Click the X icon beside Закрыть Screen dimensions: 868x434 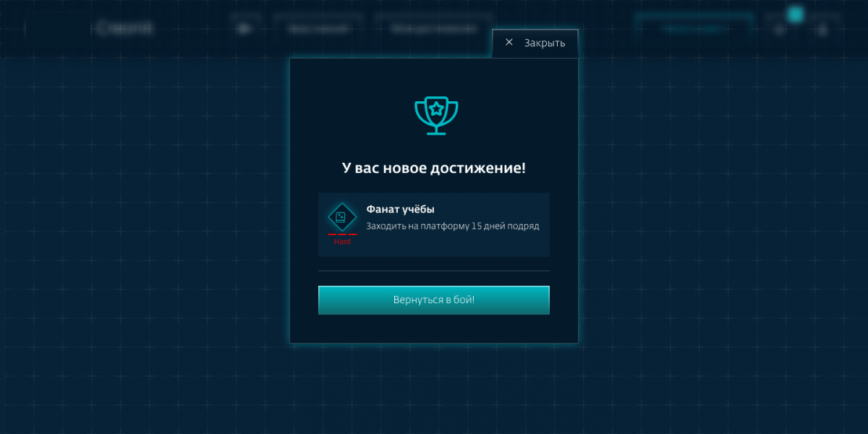click(x=509, y=43)
